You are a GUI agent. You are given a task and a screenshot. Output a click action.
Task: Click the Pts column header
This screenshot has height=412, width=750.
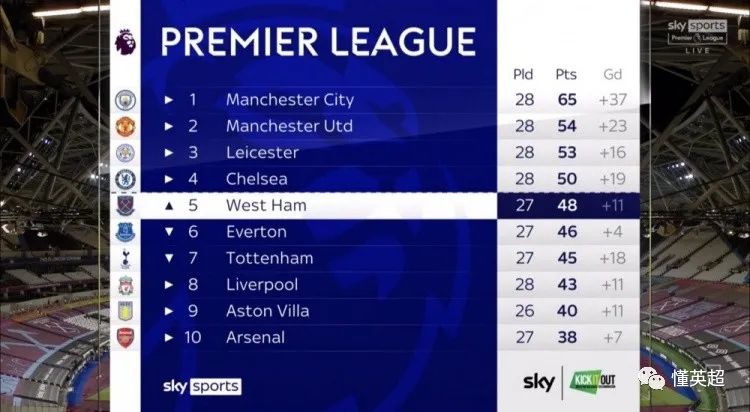tap(566, 75)
